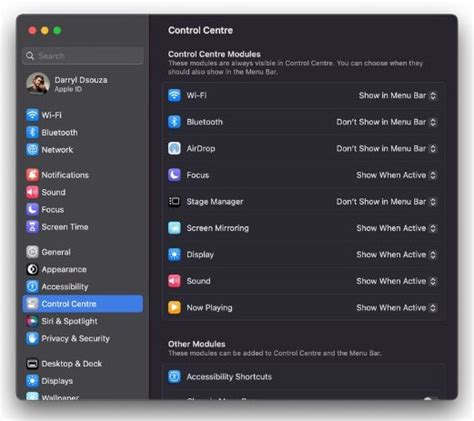The width and height of the screenshot is (474, 421).
Task: Select Siri & Spotlight in the sidebar
Action: (x=83, y=321)
